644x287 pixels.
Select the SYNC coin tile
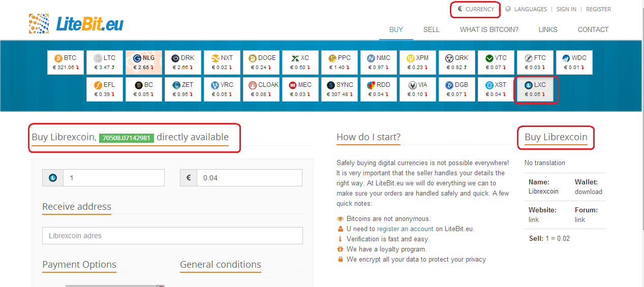[x=340, y=89]
